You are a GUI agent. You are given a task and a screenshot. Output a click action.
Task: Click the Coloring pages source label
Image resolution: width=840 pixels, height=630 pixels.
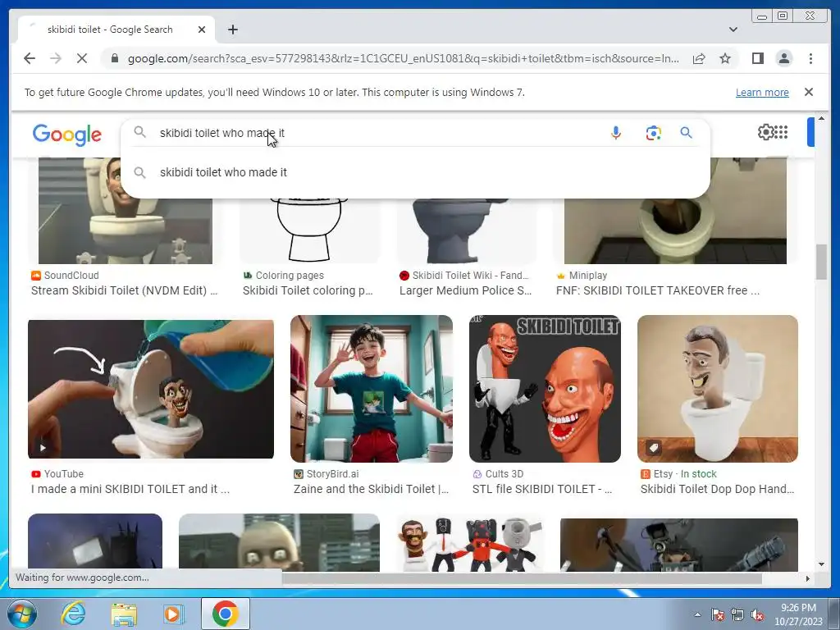[290, 276]
